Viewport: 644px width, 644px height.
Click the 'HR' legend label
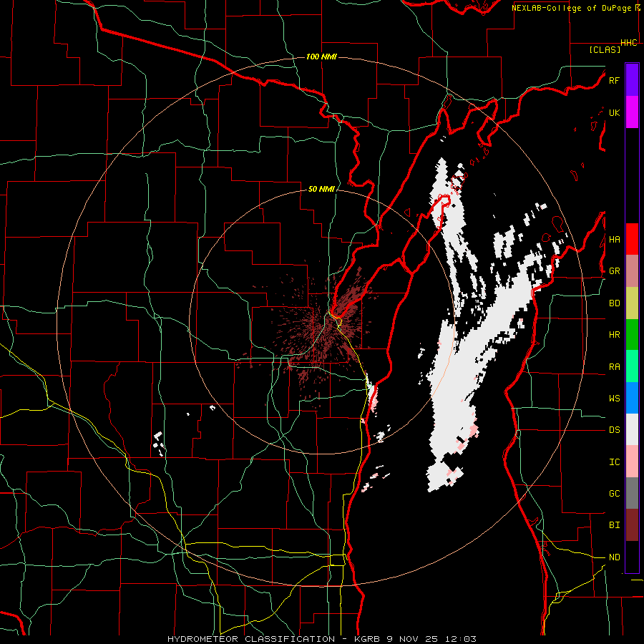pyautogui.click(x=614, y=335)
